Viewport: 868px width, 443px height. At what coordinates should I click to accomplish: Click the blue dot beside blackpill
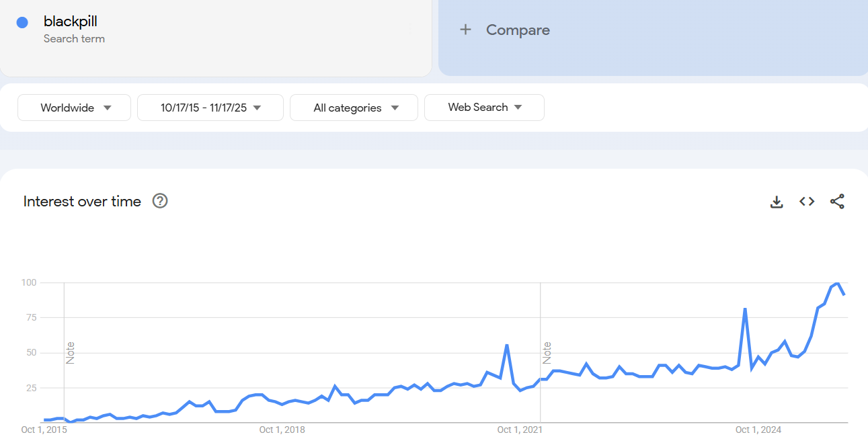(22, 22)
